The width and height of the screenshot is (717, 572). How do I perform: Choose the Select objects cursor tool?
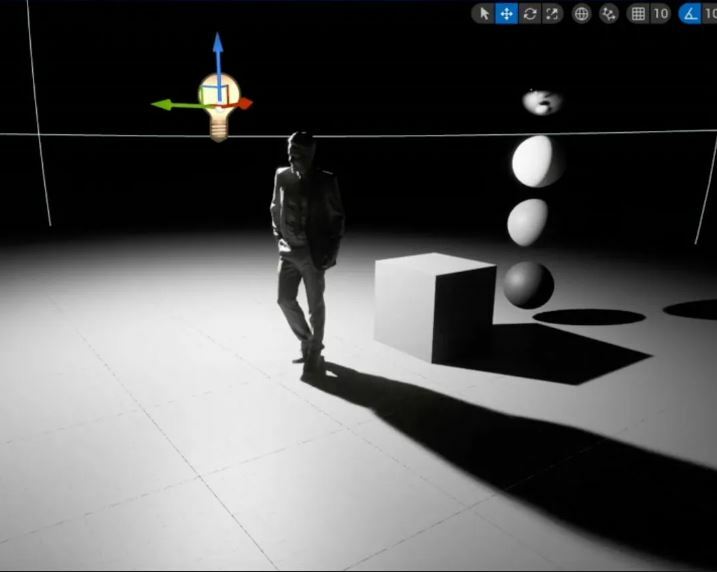point(484,14)
